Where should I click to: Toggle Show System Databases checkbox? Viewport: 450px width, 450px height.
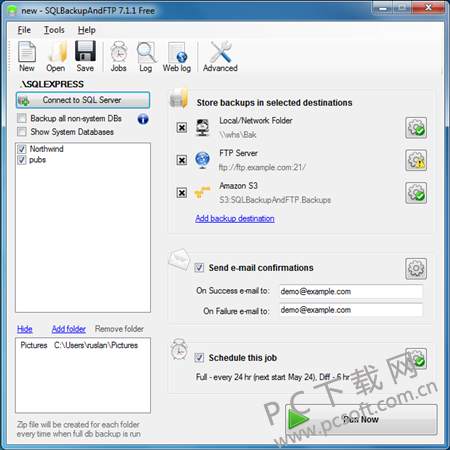point(22,132)
